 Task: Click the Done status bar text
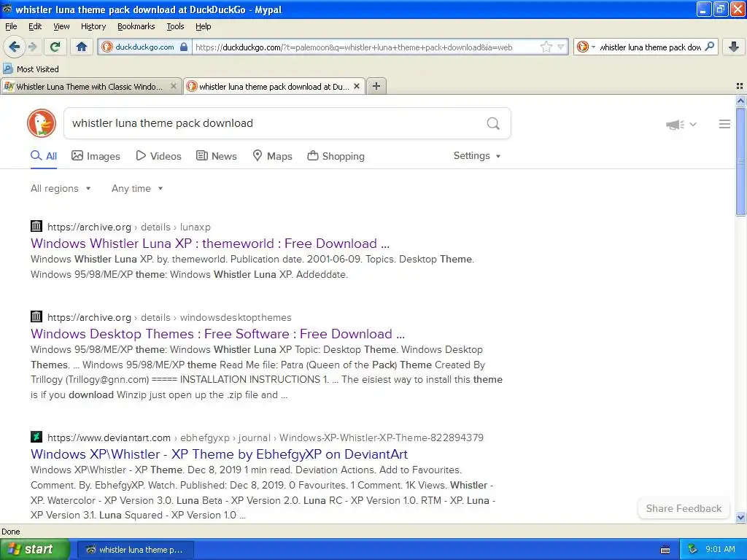[x=10, y=532]
